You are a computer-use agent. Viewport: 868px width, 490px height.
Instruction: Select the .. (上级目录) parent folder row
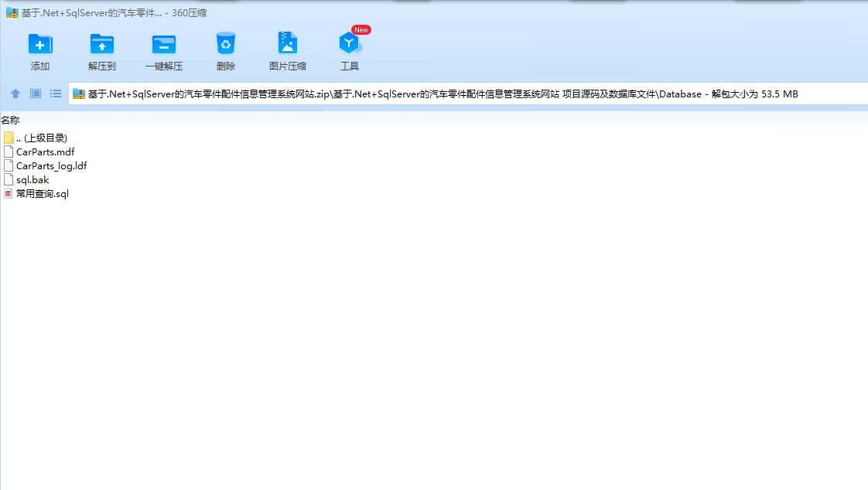point(36,138)
